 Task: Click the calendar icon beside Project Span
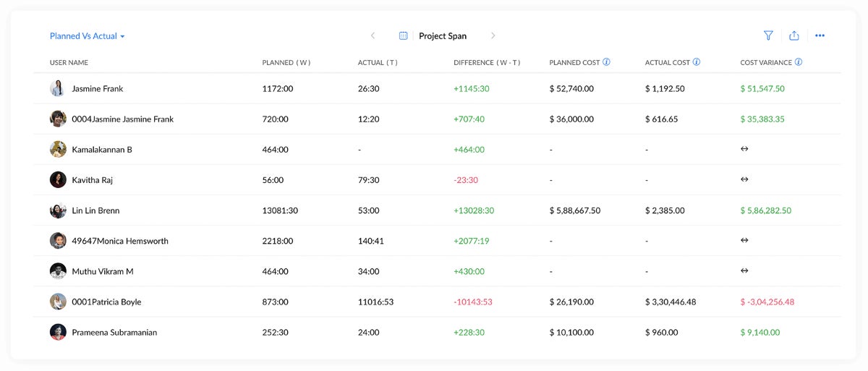pyautogui.click(x=404, y=35)
